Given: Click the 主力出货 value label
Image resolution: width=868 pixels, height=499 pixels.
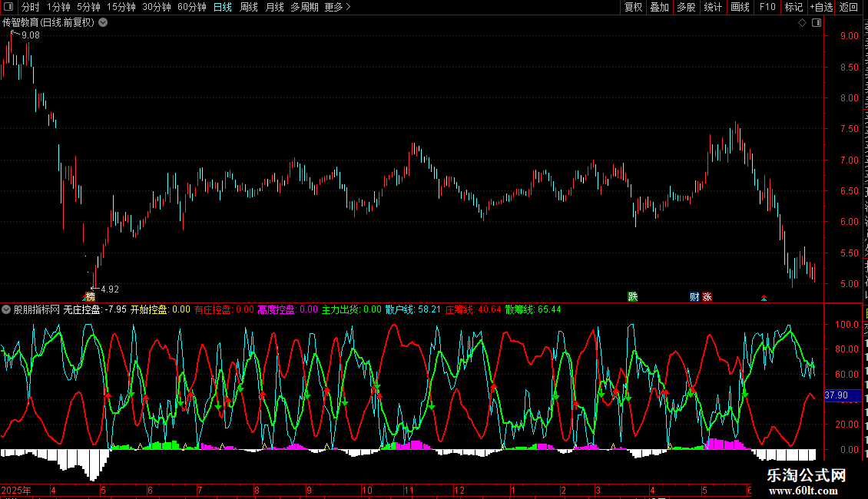Looking at the screenshot, I should coord(352,309).
